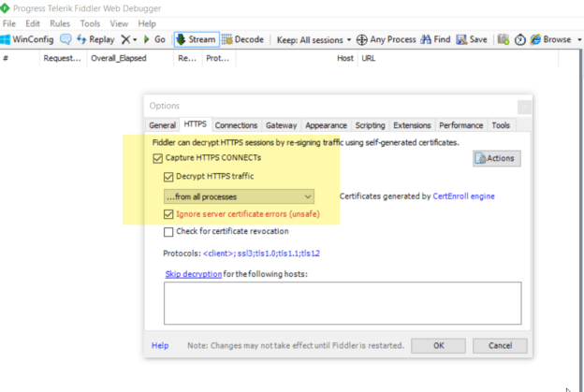Toggle Stream mode in toolbar

click(197, 39)
